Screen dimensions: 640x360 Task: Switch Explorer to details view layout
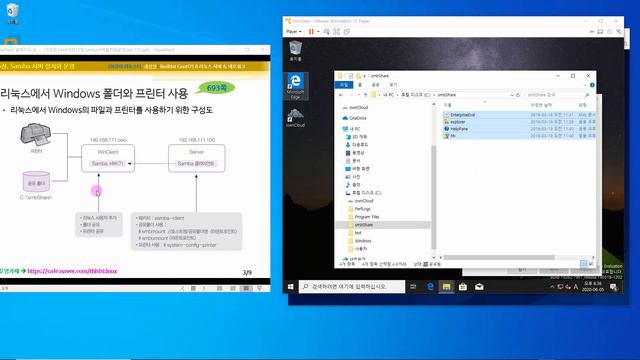(x=583, y=264)
